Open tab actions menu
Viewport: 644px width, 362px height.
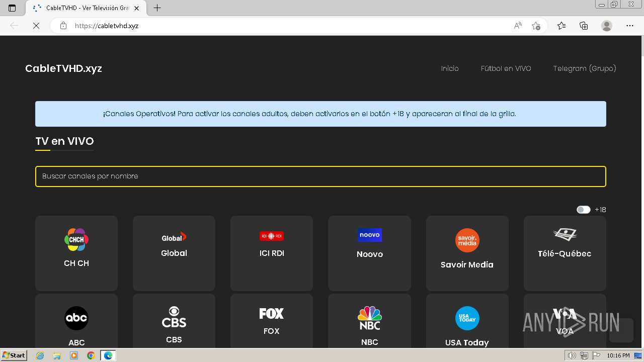12,8
